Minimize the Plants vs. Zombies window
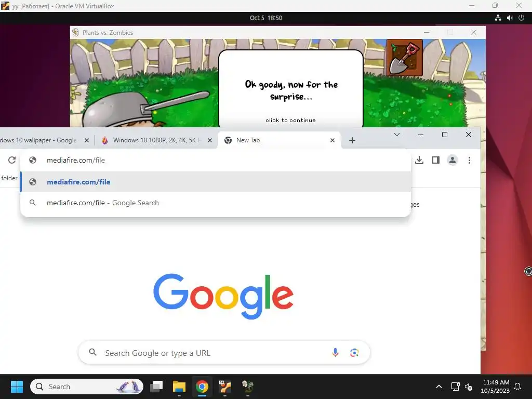This screenshot has height=399, width=532. [427, 32]
